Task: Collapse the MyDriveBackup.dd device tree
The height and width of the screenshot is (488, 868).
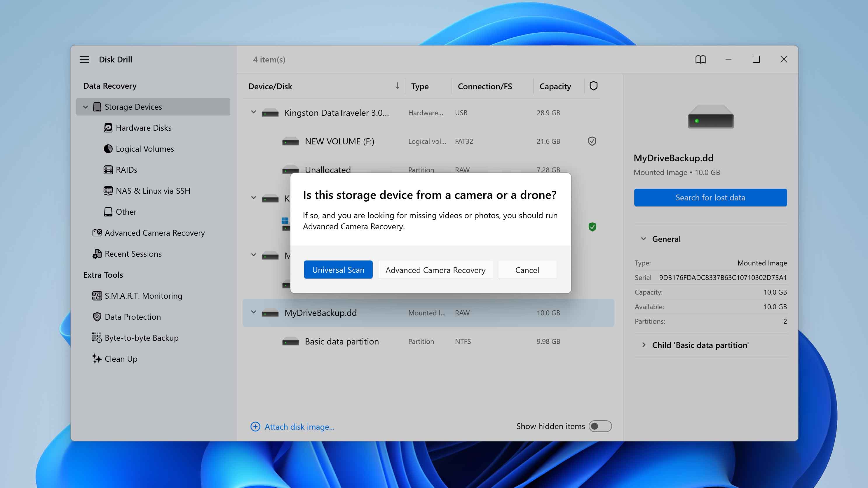Action: coord(253,312)
